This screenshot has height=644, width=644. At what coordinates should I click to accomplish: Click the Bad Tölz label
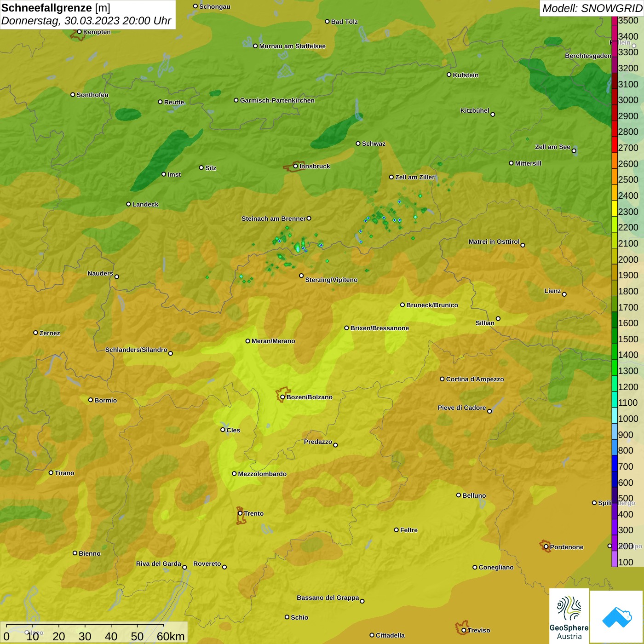[344, 22]
